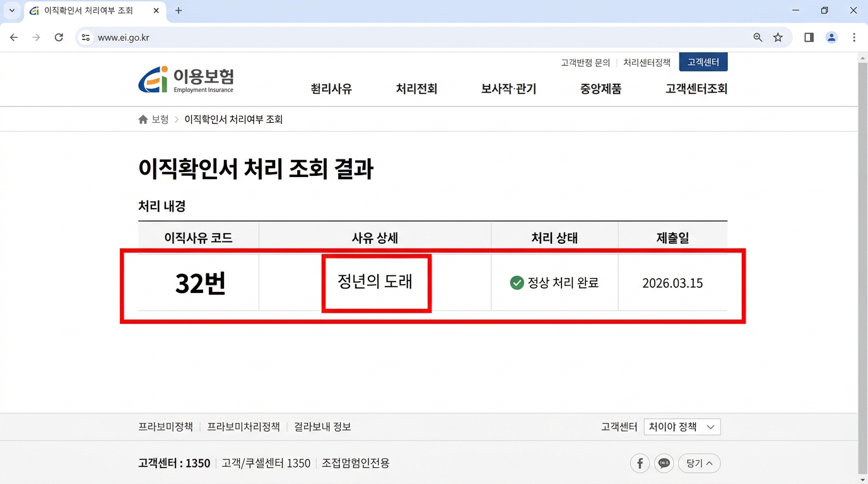Screen dimensions: 868x484
Task: Open the browser three-dot menu
Action: 855,37
